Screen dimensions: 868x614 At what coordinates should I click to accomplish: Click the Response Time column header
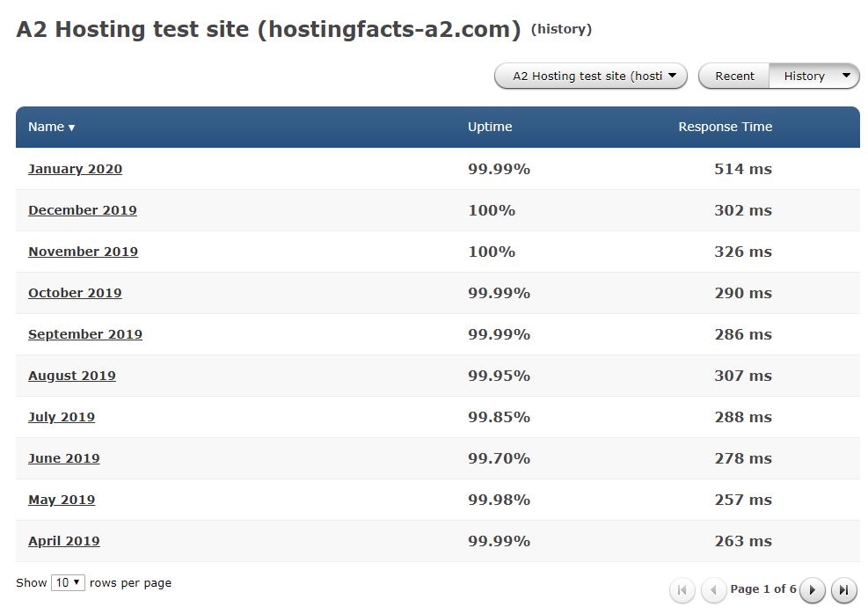(726, 127)
